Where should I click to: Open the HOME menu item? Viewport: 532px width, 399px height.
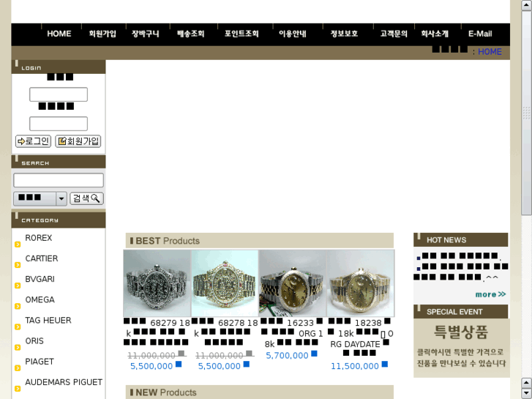coord(59,34)
